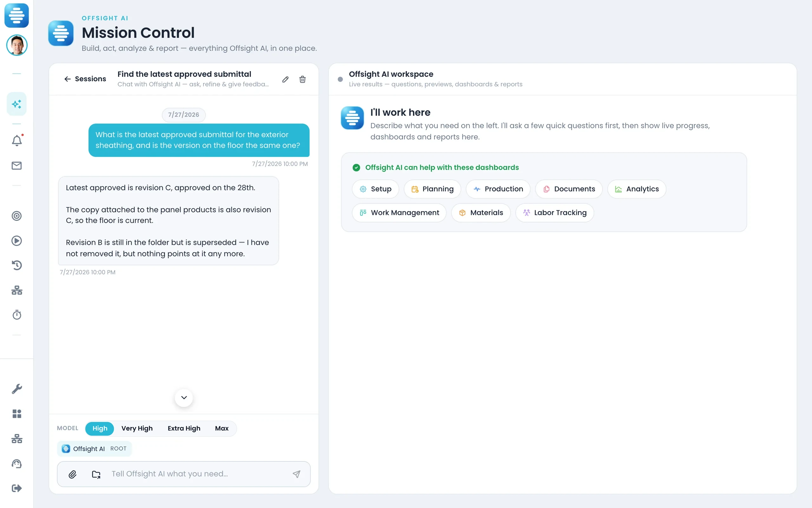Open the Labor Tracking dashboard chip

point(555,213)
